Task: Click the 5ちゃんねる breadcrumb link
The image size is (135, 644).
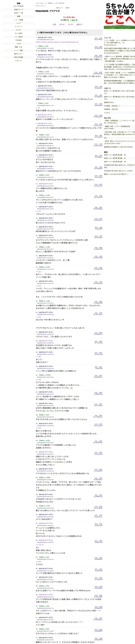Action: 40,3
